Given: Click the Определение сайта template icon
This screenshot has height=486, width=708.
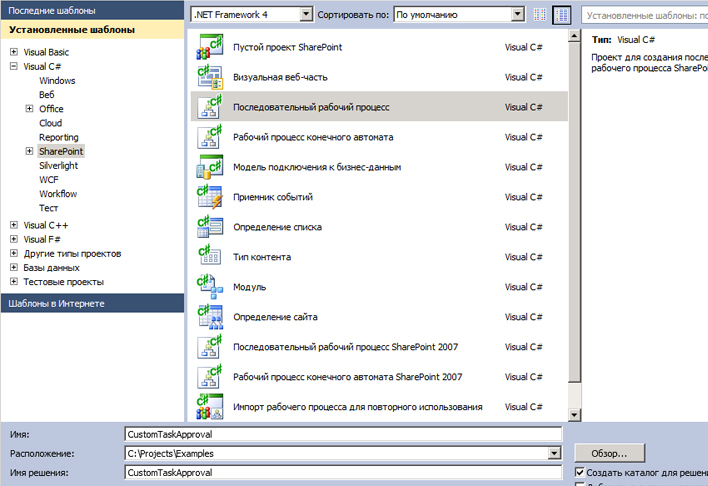Looking at the screenshot, I should point(210,317).
